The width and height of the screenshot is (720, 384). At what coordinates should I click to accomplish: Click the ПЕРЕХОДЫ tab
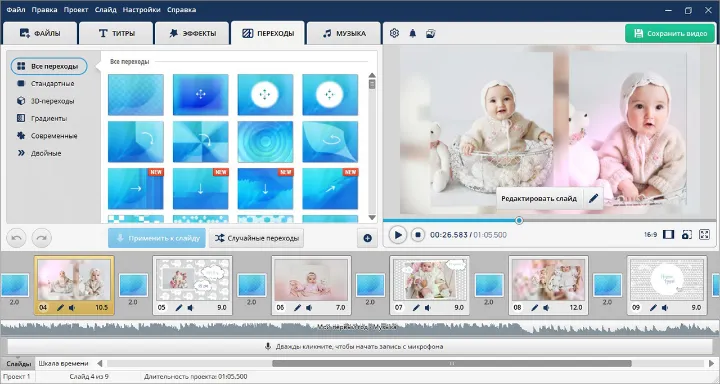268,33
